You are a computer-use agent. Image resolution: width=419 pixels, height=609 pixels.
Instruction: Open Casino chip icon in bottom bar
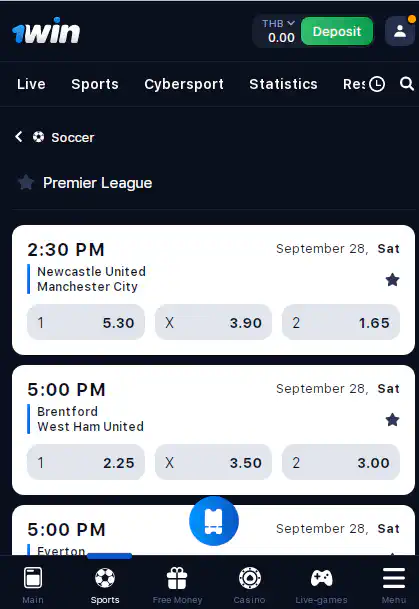[x=250, y=578]
